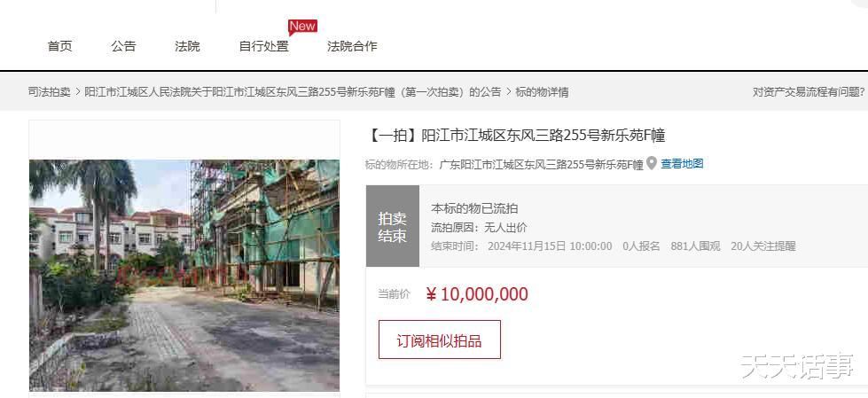This screenshot has width=868, height=398.
Task: Click the 拍卖结束 status block
Action: tap(393, 226)
